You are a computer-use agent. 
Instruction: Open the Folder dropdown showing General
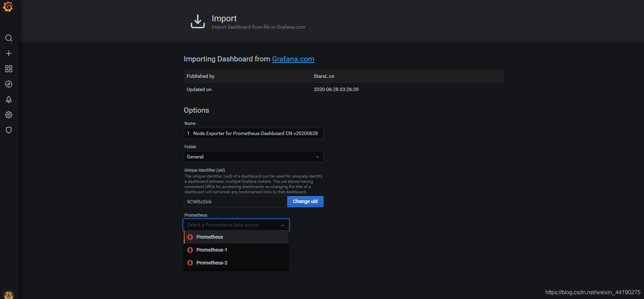(254, 157)
